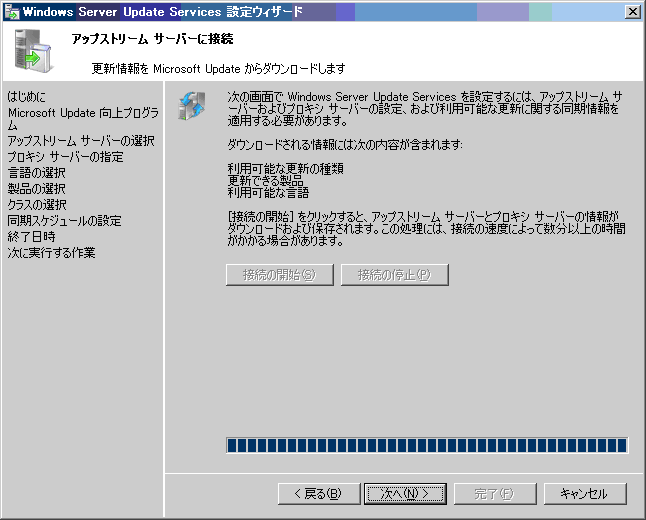Select 製品の選択 step

37,189
